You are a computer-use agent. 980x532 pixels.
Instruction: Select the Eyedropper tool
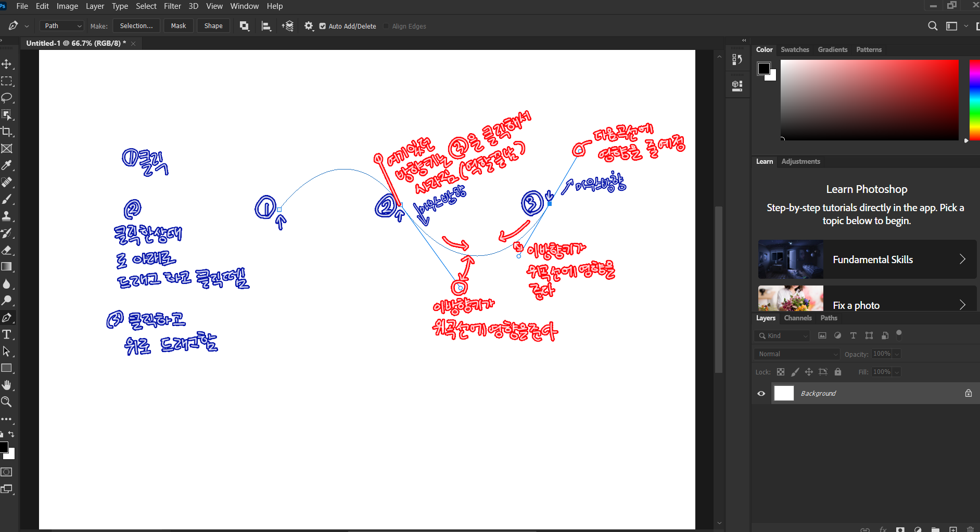[x=7, y=165]
